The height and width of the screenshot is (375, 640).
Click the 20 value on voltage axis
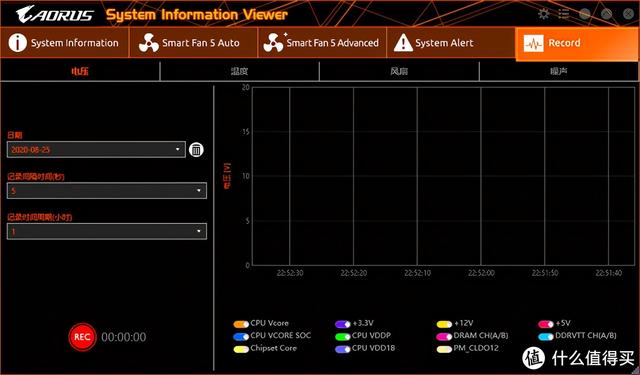[x=246, y=87]
